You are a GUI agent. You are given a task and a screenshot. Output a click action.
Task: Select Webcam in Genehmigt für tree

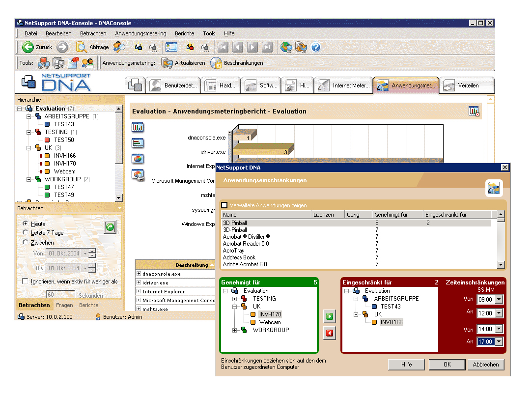pos(270,322)
